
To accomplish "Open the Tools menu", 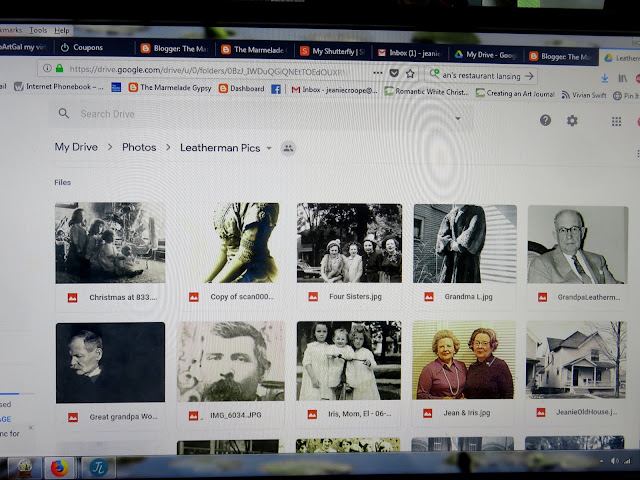I will (38, 30).
